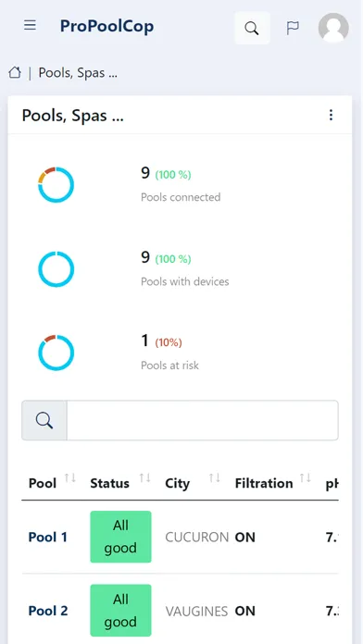Click the 'Pools, Spas ...' breadcrumb
This screenshot has height=644, width=363.
(78, 73)
